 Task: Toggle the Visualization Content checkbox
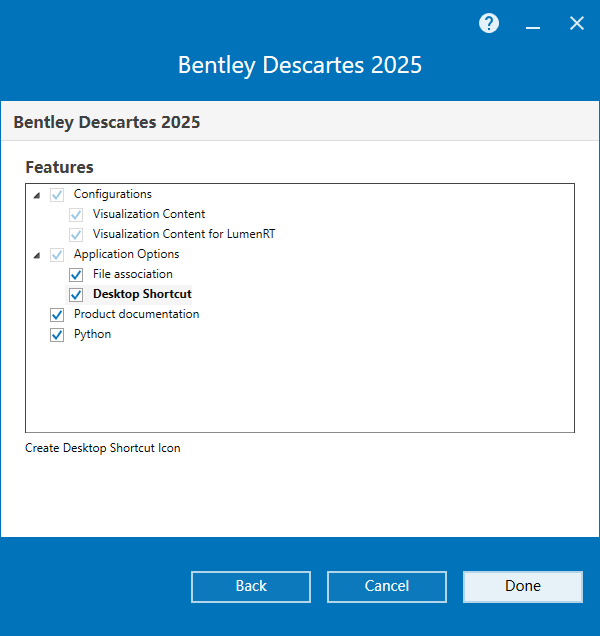click(x=76, y=215)
